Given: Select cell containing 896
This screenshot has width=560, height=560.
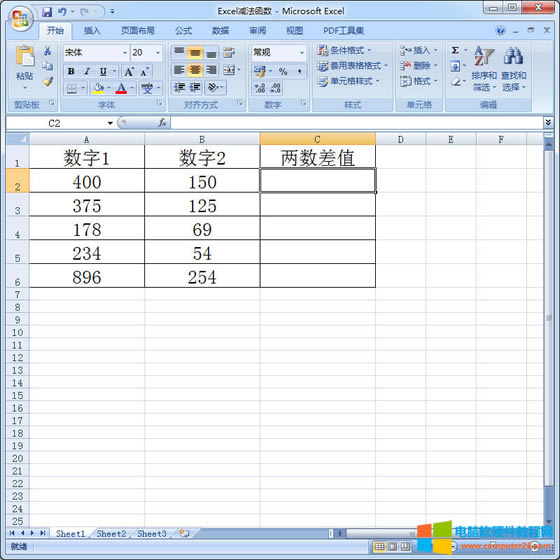Looking at the screenshot, I should tap(87, 277).
